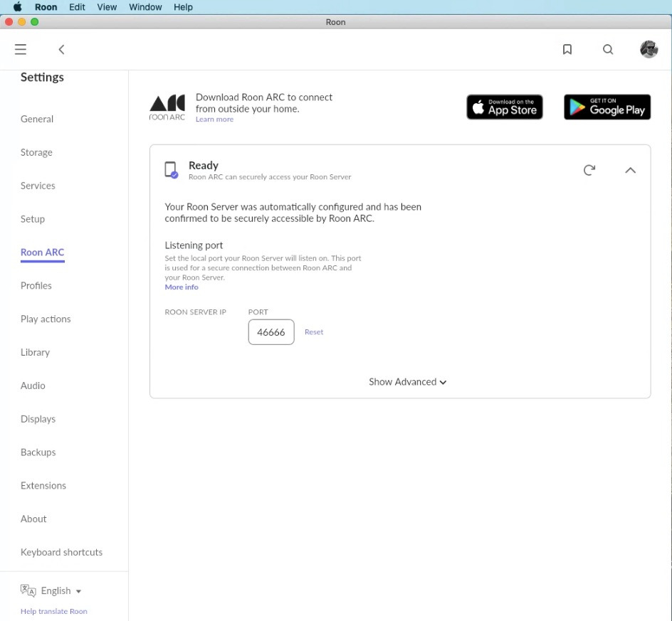Select the Roon ARC settings tab
The height and width of the screenshot is (621, 672).
tap(43, 253)
